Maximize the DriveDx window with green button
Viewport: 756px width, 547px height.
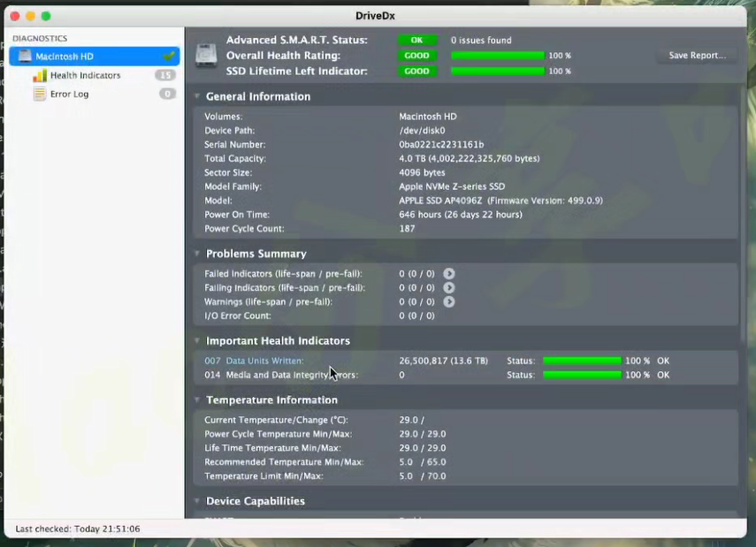tap(46, 16)
